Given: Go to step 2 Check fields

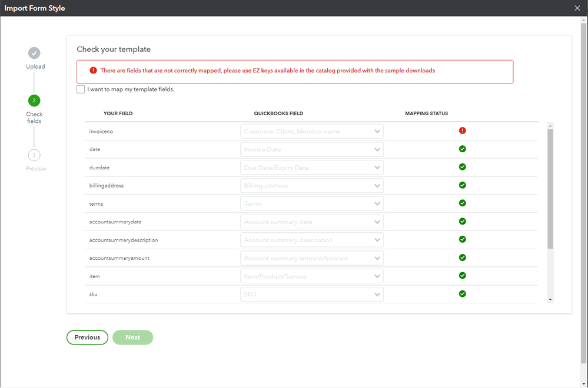Looking at the screenshot, I should pyautogui.click(x=34, y=101).
